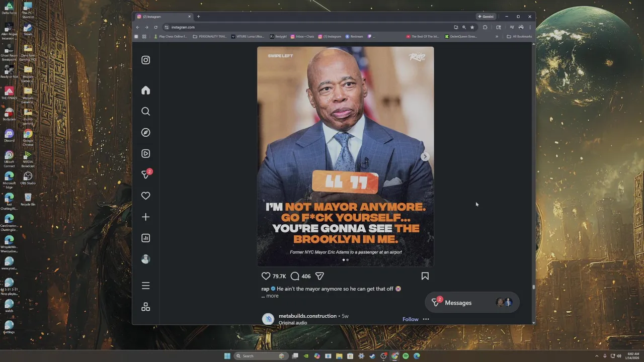Select OBS Studio desktop shortcut
Screen dimensions: 644x362
[28, 178]
